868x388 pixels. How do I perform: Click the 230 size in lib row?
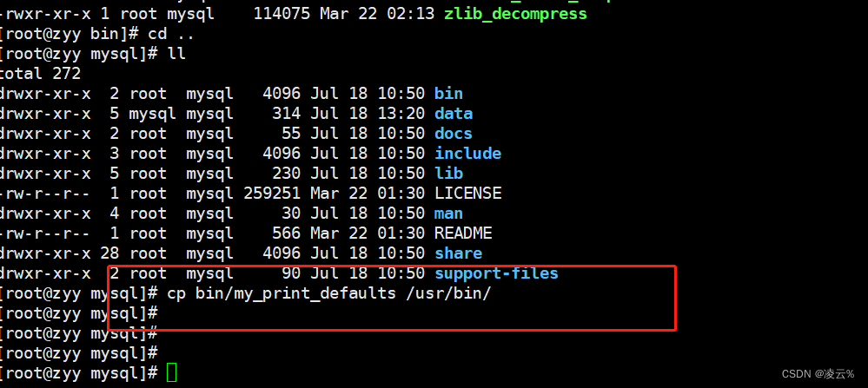[x=286, y=173]
